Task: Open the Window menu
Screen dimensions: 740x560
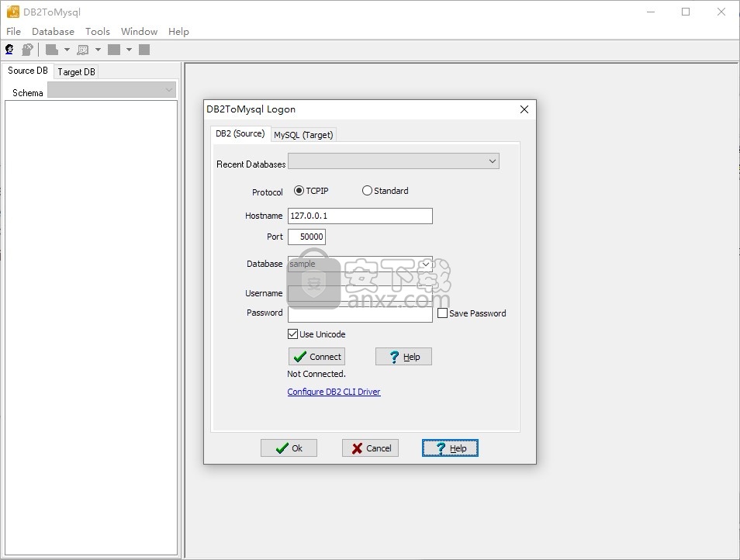Action: [139, 32]
